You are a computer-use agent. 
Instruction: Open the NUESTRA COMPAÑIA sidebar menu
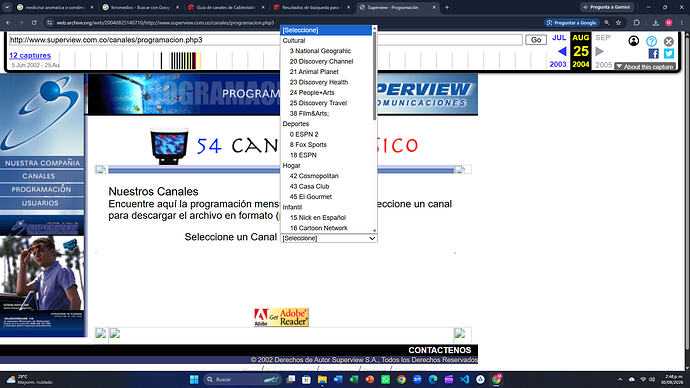(x=42, y=163)
